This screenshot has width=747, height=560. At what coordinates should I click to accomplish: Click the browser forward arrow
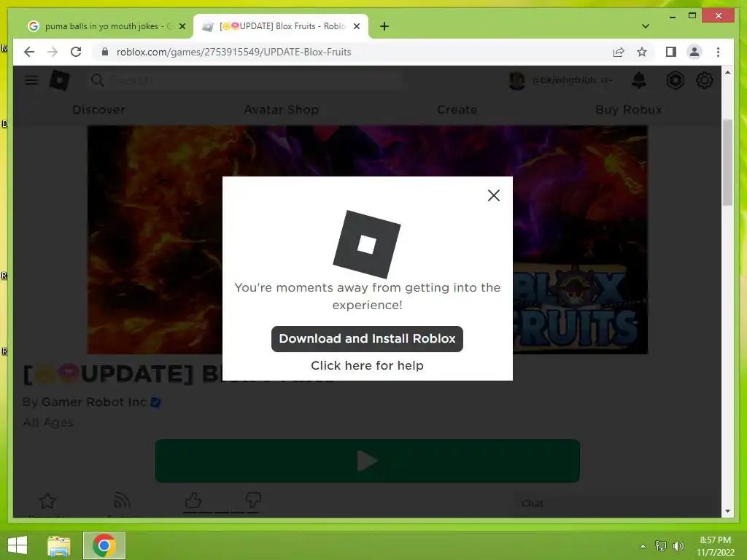[x=53, y=52]
